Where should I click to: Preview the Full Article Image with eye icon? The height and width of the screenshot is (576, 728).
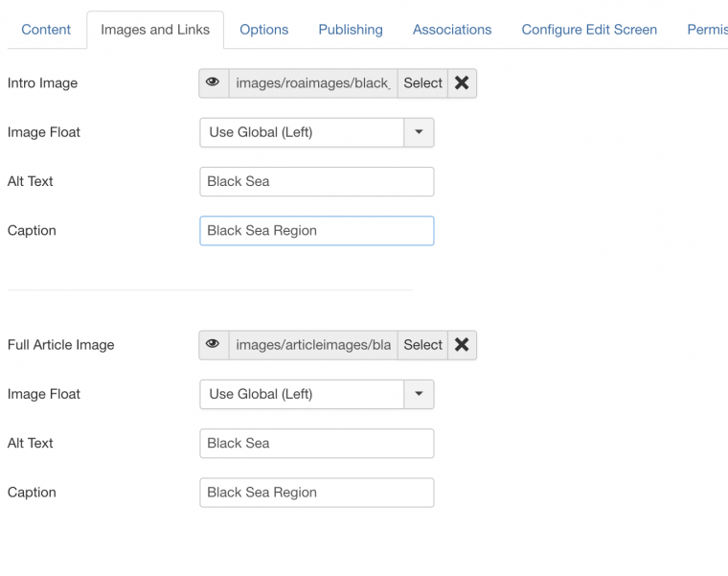pos(213,345)
